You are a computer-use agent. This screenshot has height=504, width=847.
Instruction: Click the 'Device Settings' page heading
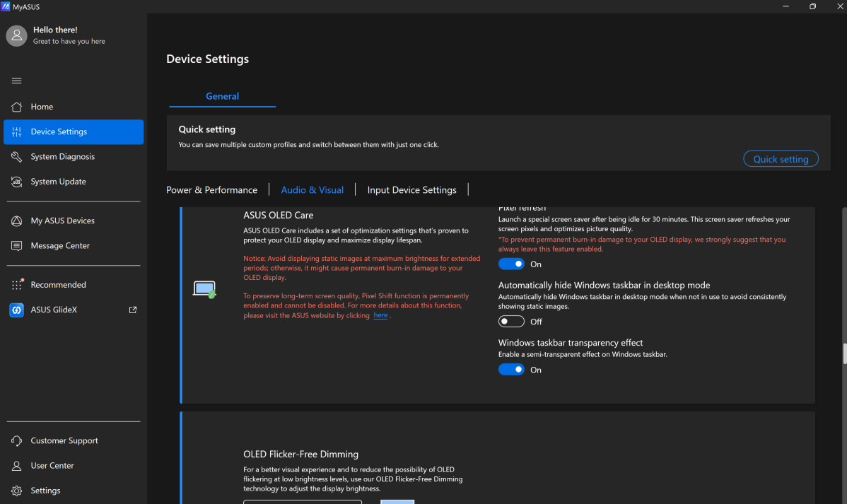click(x=207, y=59)
